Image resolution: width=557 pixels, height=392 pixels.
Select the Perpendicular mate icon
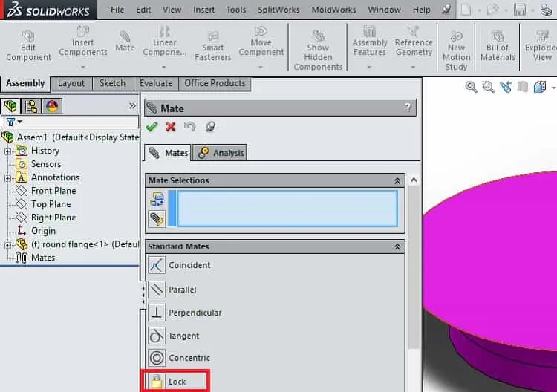click(x=157, y=313)
